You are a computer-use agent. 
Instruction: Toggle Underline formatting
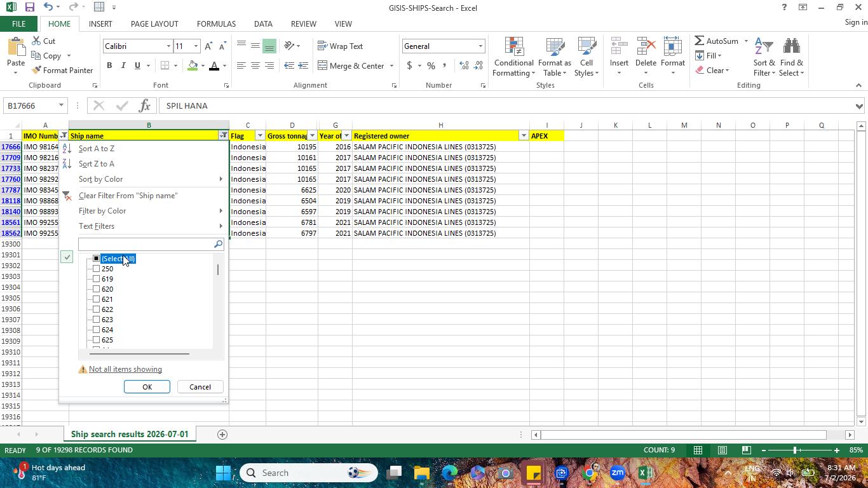point(137,65)
